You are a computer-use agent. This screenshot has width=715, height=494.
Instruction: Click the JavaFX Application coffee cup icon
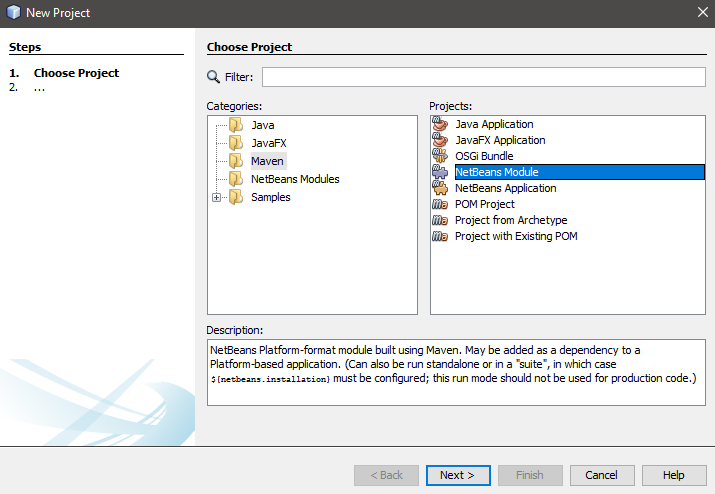pyautogui.click(x=439, y=140)
